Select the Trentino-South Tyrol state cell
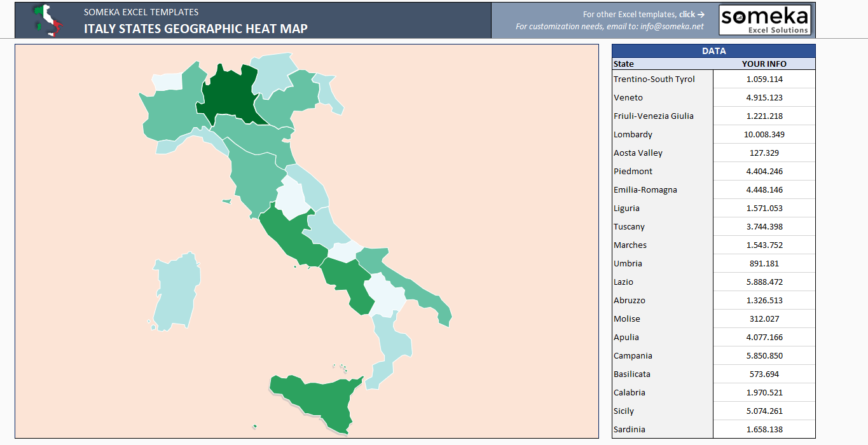Screen dimensions: 868x445 tap(663, 79)
